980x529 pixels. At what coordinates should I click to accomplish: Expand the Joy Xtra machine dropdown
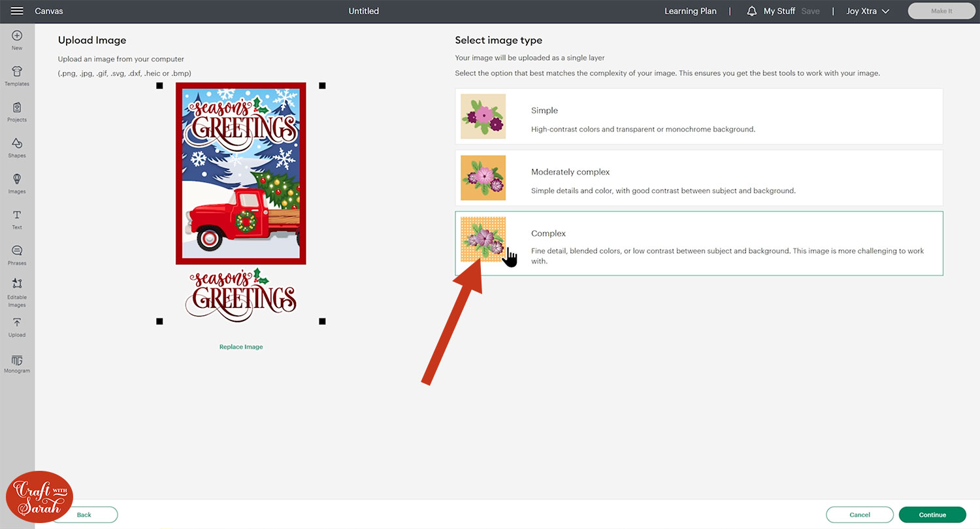pos(868,11)
